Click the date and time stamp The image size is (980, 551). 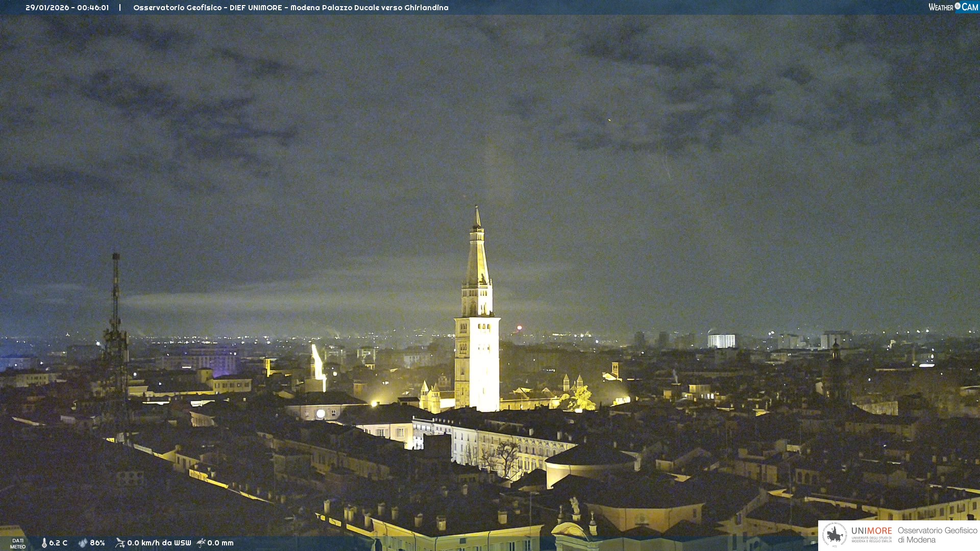pyautogui.click(x=67, y=8)
